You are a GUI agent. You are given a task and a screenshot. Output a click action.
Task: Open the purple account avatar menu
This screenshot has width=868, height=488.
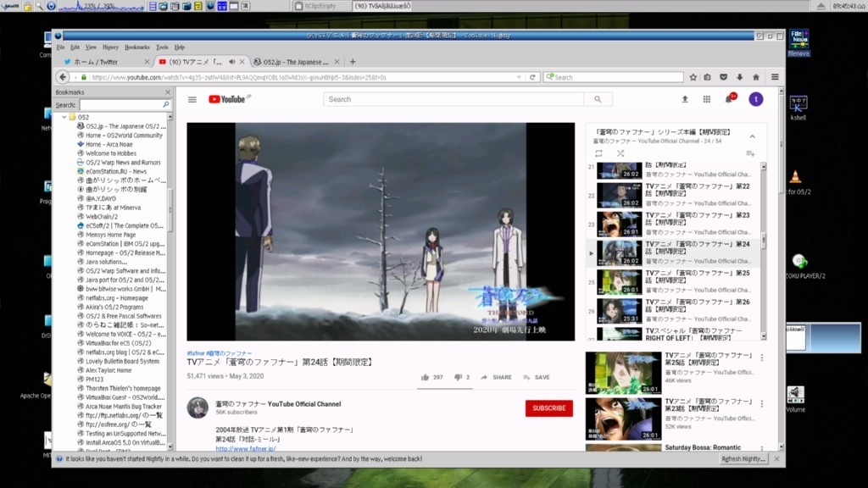pos(755,99)
